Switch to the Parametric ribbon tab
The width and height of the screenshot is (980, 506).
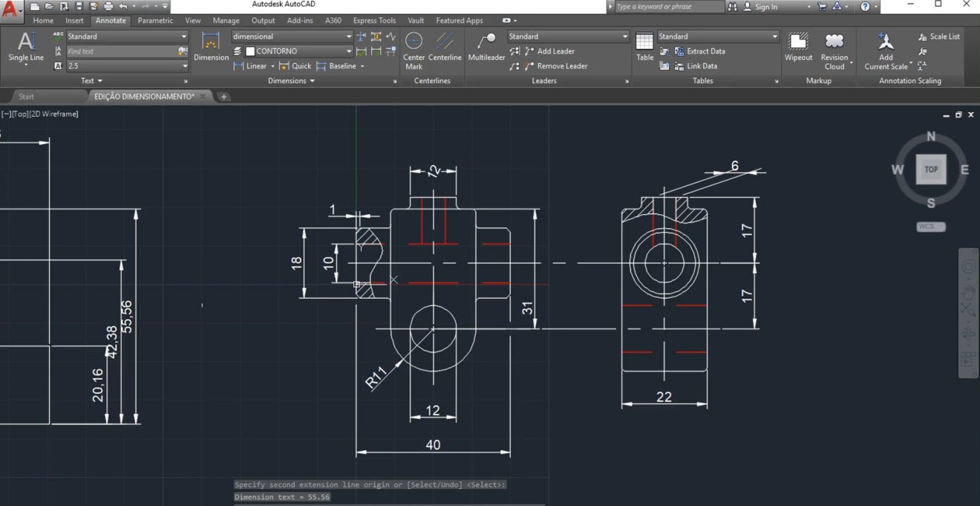[154, 20]
